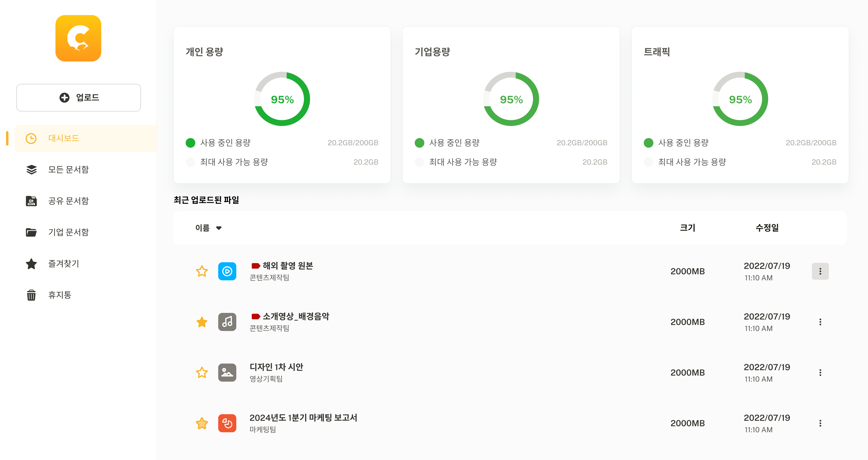Open file 해외 촬영 원본
Viewport: 868px width, 460px height.
(288, 266)
